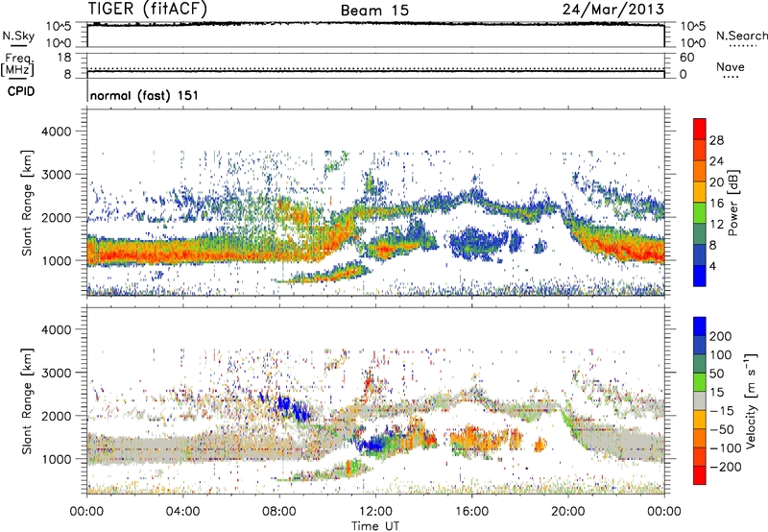Select the 'normal (fast) 151' text
The image size is (768, 532).
click(145, 95)
